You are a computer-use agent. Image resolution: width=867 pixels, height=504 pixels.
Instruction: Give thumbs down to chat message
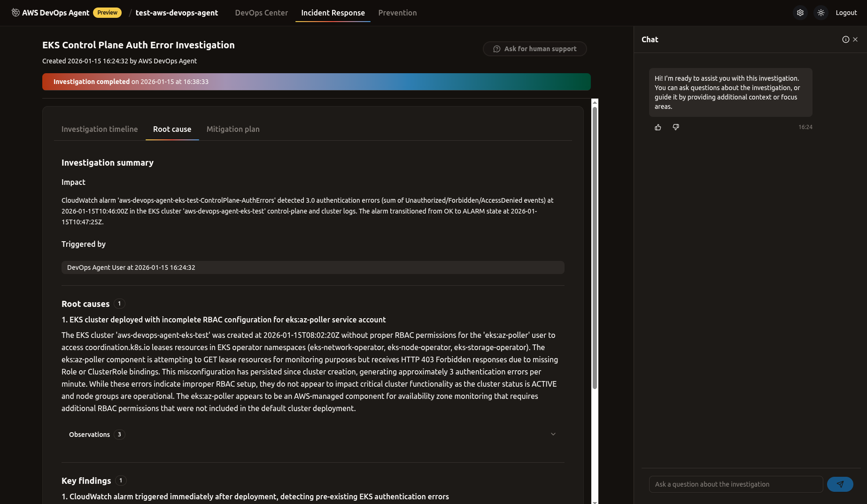(x=676, y=127)
